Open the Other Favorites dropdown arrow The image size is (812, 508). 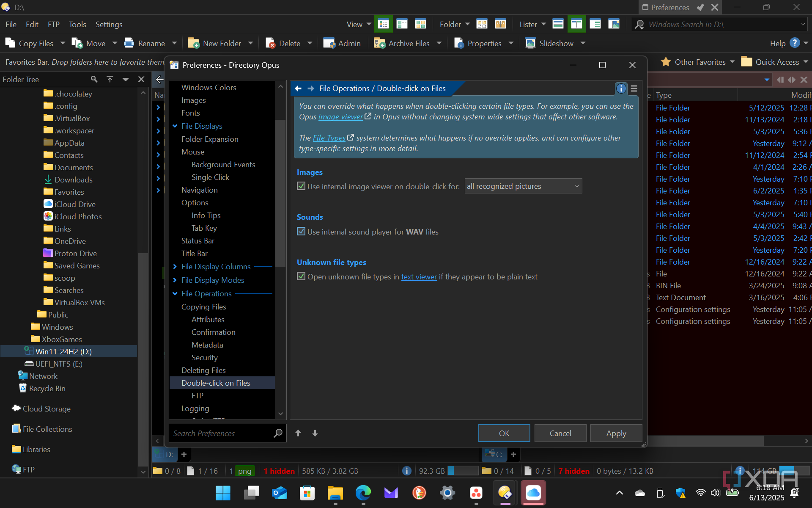point(732,62)
